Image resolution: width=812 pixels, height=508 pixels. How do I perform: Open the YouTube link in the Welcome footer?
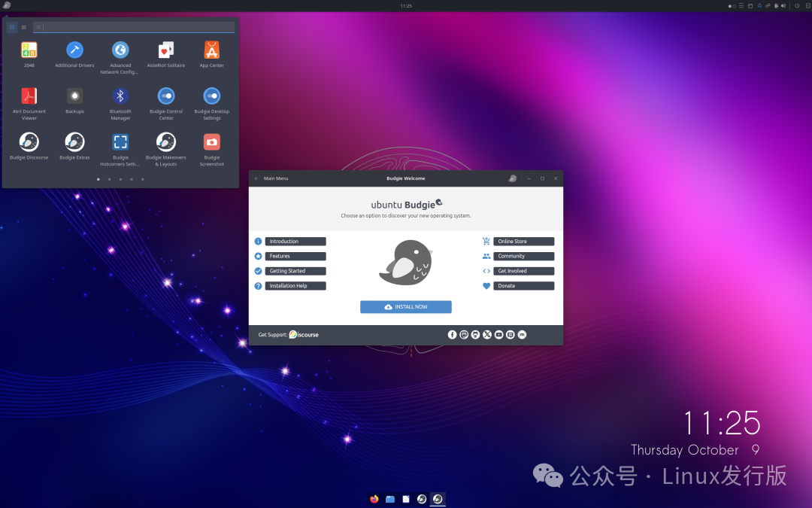[498, 334]
